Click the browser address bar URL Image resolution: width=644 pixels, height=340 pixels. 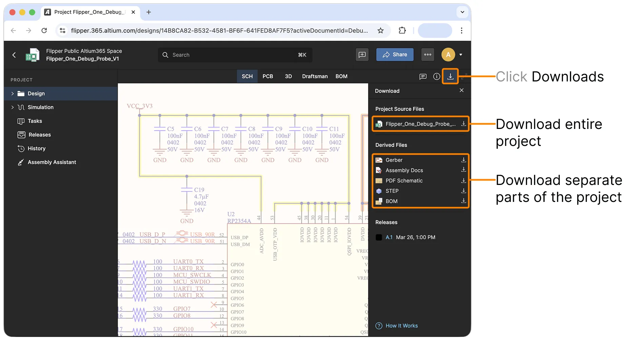pos(219,31)
